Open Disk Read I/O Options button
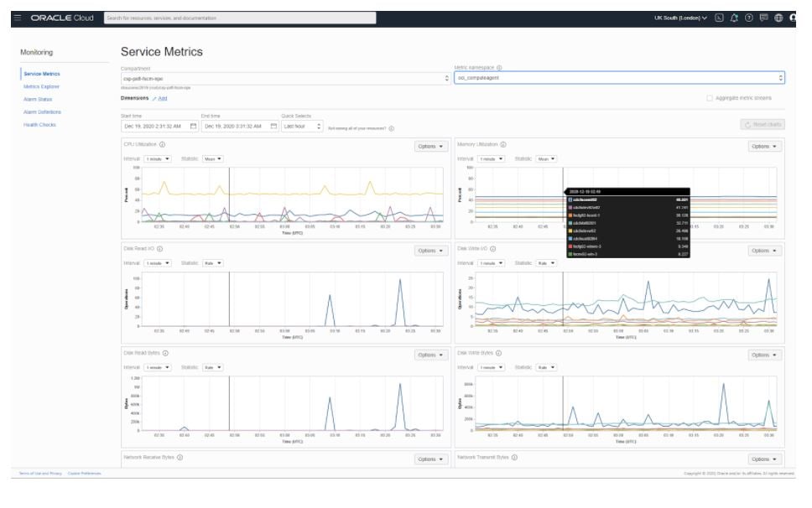 coord(431,251)
